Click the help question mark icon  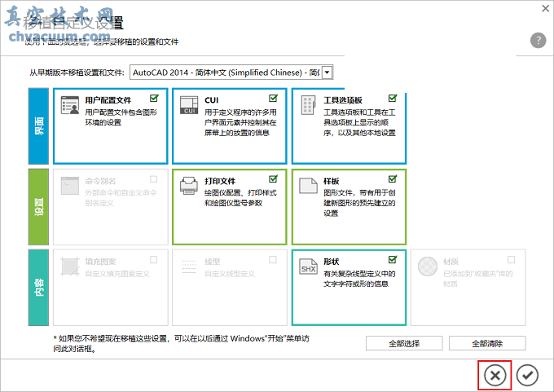pyautogui.click(x=538, y=40)
